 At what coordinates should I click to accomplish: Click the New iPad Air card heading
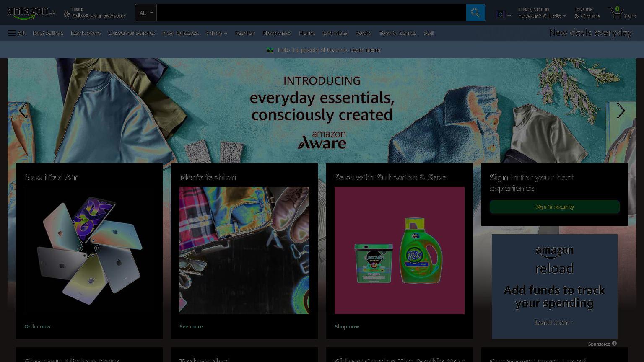(x=51, y=177)
